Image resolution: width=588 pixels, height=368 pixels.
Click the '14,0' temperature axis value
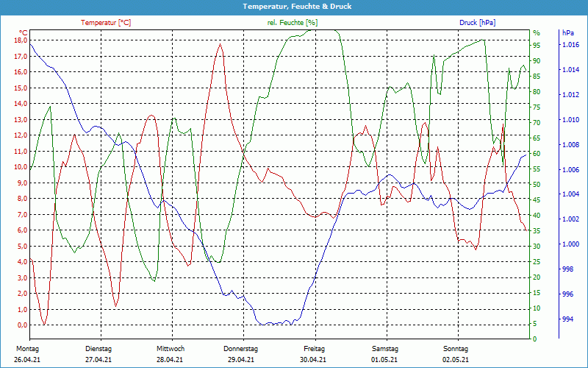(21, 104)
